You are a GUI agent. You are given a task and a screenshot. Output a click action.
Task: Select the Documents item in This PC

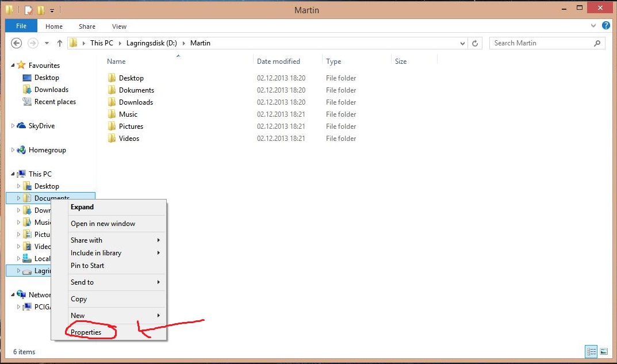coord(51,198)
